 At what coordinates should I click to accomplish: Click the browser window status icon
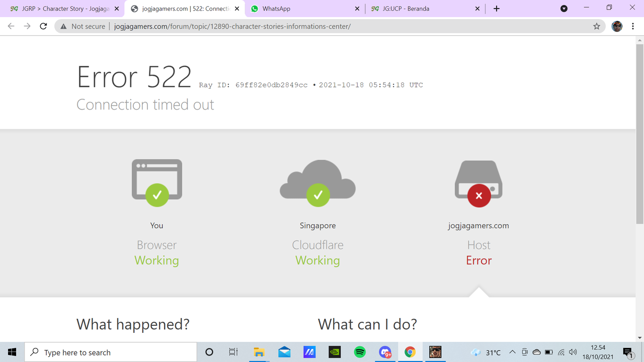click(157, 183)
